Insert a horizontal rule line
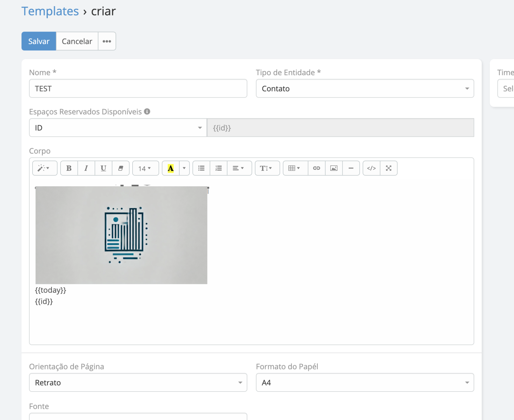The image size is (514, 420). coord(351,168)
